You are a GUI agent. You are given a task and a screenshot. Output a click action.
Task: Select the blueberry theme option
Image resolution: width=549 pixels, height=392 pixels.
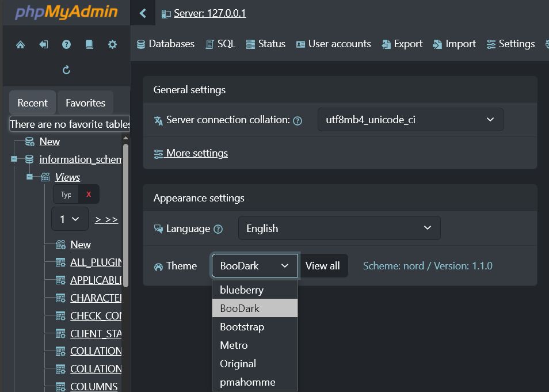[x=255, y=290]
